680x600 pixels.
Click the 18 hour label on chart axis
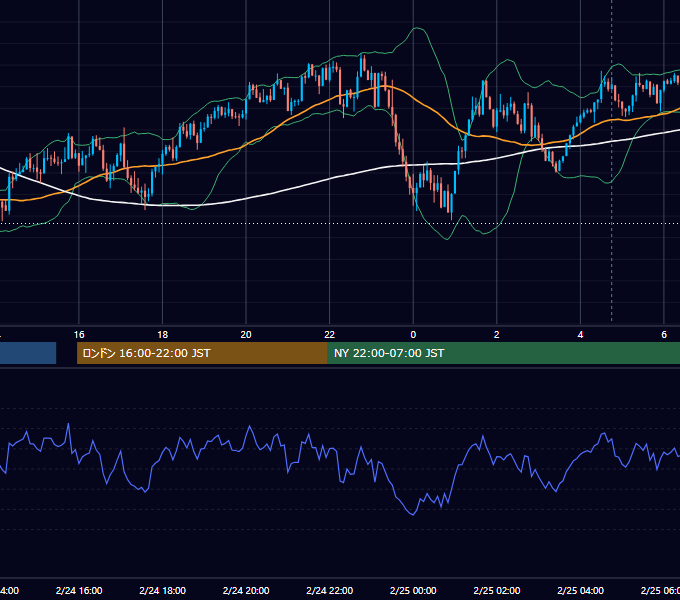[163, 334]
